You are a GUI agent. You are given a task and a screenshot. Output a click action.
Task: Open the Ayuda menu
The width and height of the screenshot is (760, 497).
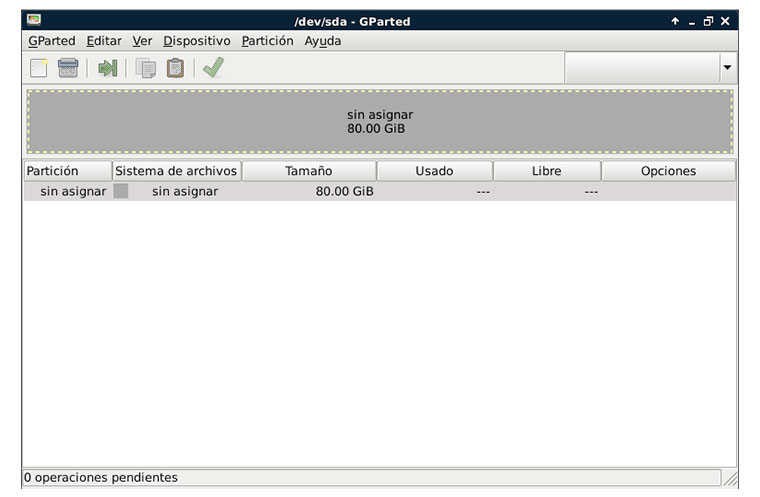(x=322, y=41)
